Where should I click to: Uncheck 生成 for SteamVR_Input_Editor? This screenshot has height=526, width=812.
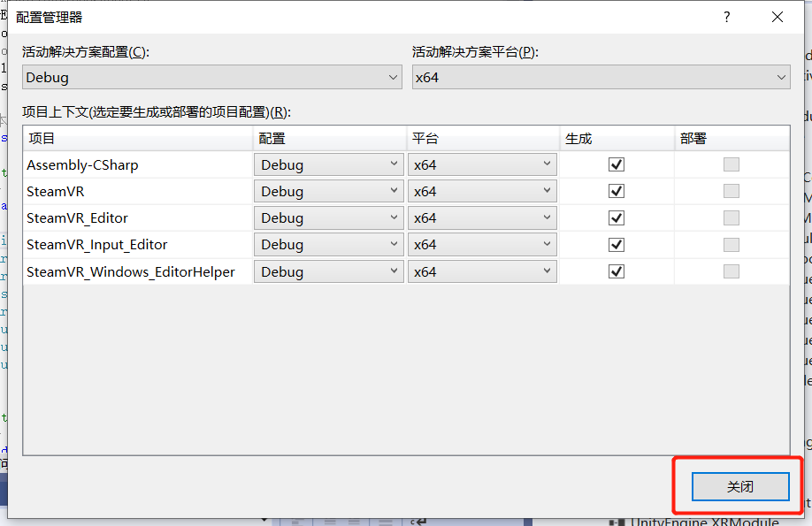click(617, 245)
